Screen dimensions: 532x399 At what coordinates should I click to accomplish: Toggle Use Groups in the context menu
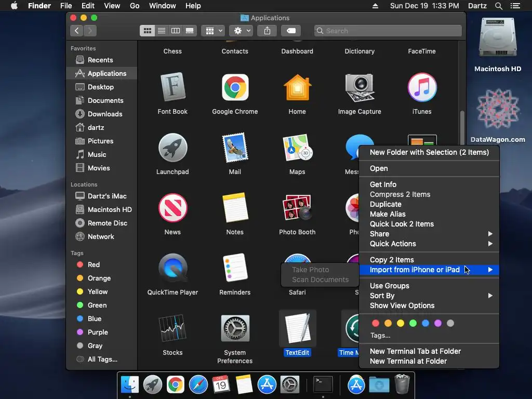point(429,286)
